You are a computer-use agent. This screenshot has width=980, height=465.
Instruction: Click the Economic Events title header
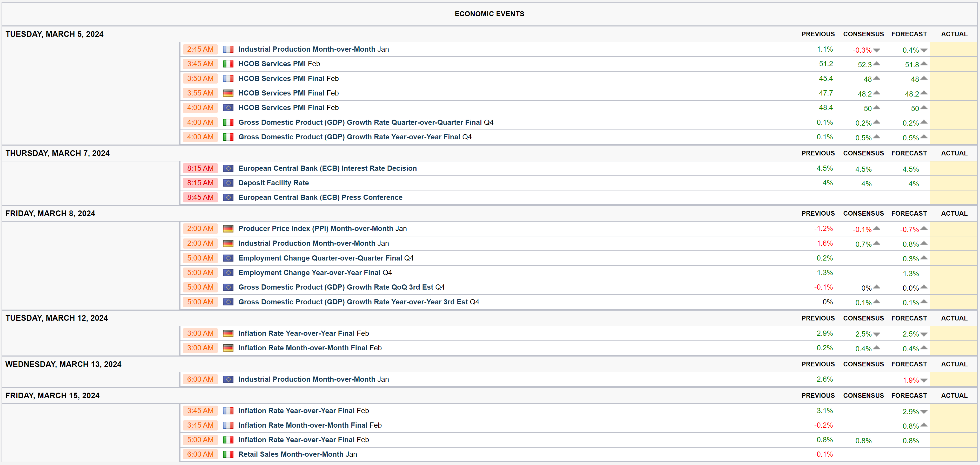(x=489, y=14)
